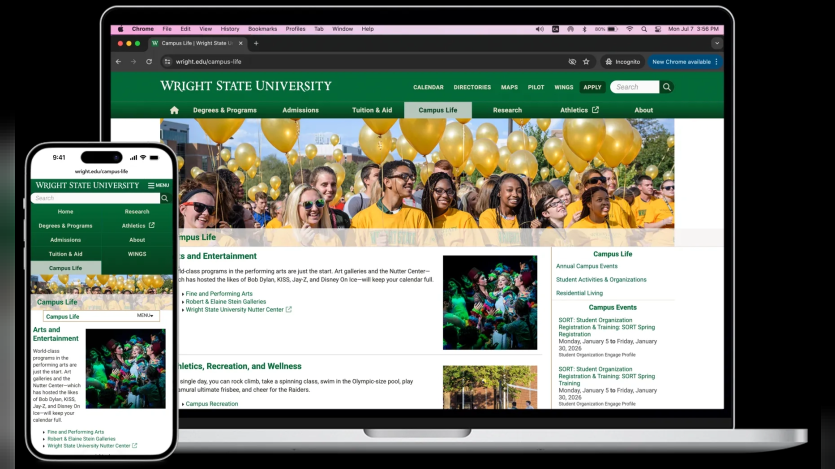Image resolution: width=835 pixels, height=469 pixels.
Task: Open Research in the laptop navigation
Action: 507,110
